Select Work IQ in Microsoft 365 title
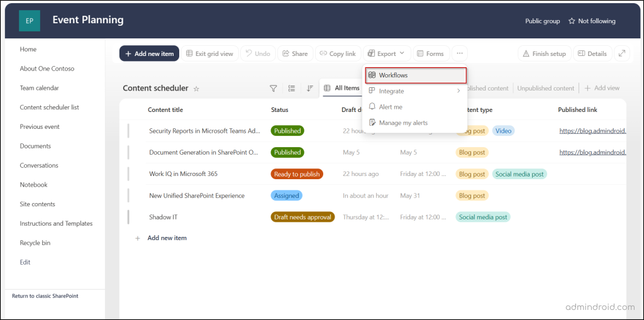The image size is (644, 320). [183, 174]
